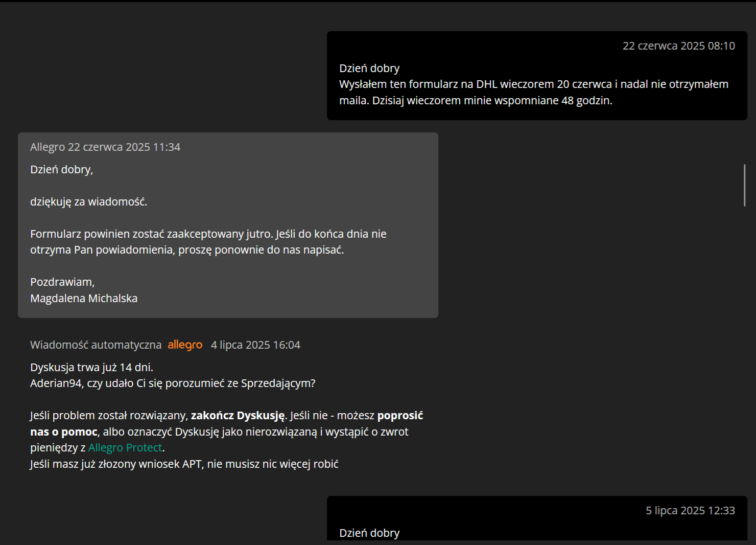Click 'Dzień dobry,' greeting in Allegro's reply

point(61,170)
